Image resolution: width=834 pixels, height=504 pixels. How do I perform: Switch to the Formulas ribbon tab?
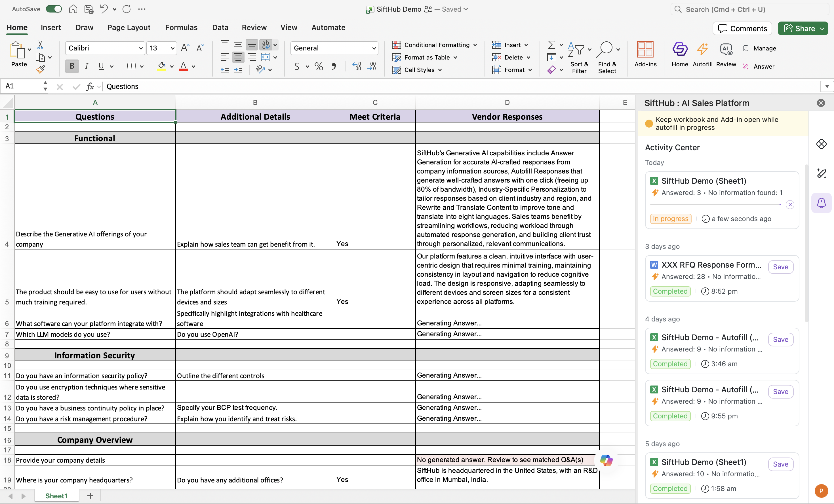[181, 27]
